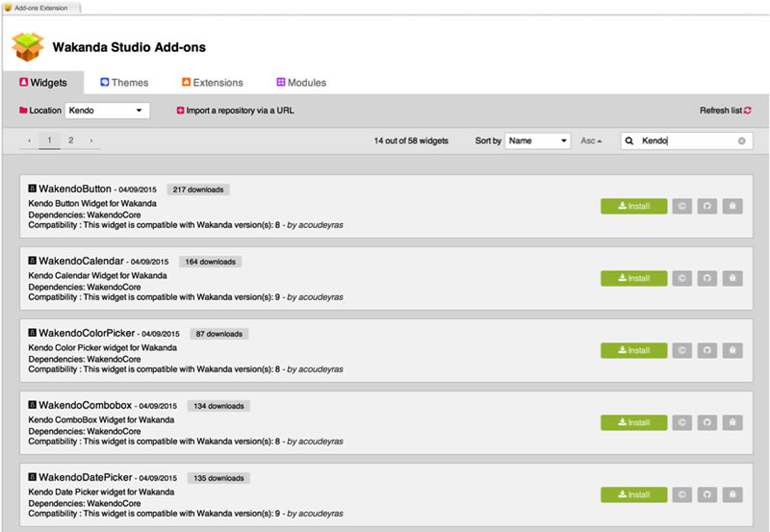Install the WakendoDatePicker widget
This screenshot has width=770, height=532.
633,494
